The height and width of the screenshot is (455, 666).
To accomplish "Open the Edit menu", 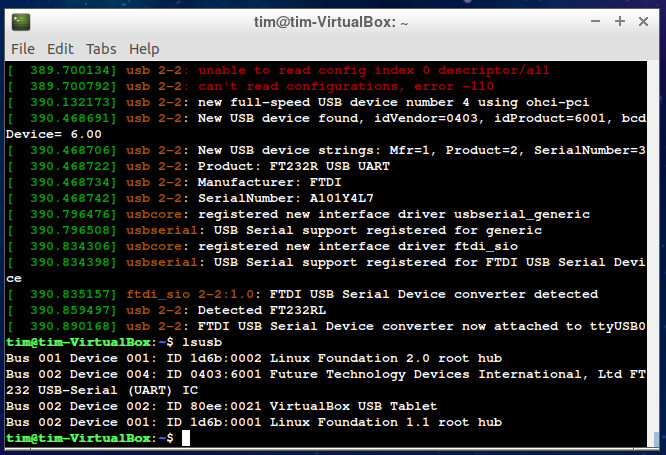I will (60, 48).
